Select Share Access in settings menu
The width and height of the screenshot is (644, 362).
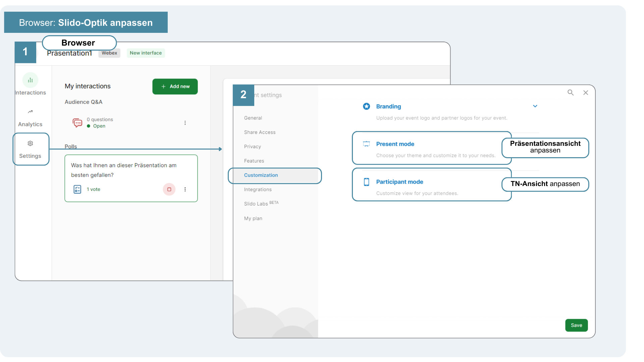click(260, 132)
